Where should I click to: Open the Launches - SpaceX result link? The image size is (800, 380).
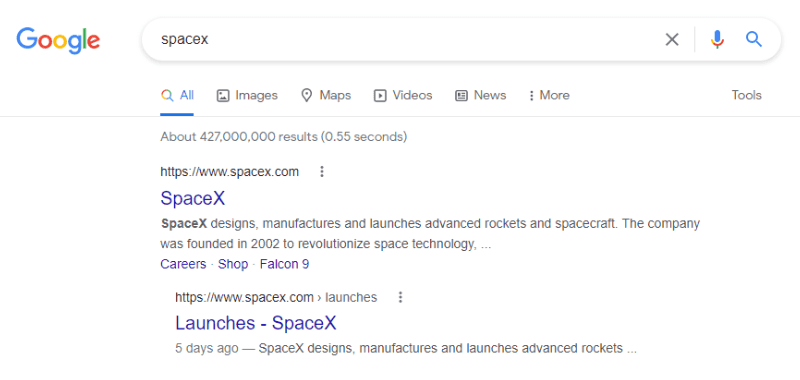click(256, 323)
